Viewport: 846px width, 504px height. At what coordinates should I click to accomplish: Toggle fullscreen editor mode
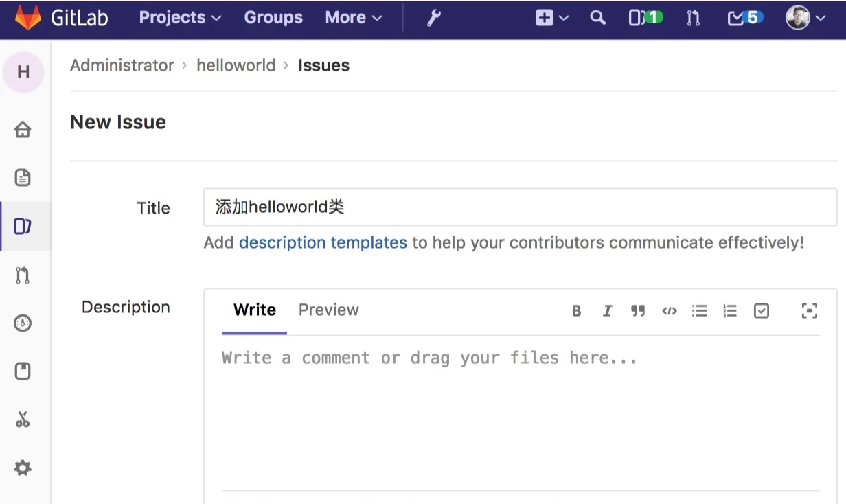[810, 311]
